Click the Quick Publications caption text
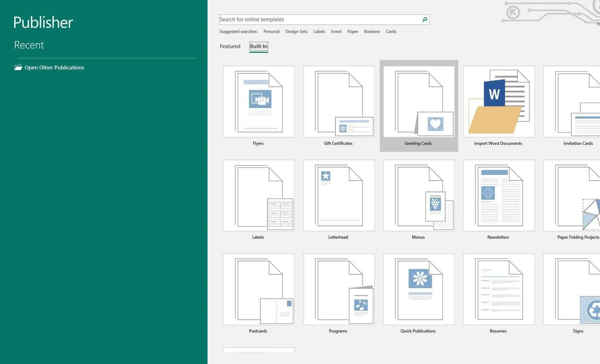 [x=418, y=331]
